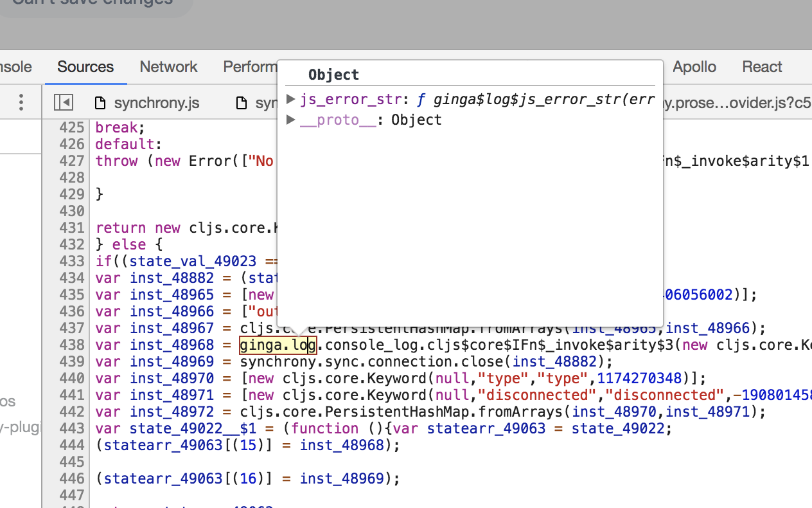The height and width of the screenshot is (508, 812).
Task: Switch to the Network panel
Action: [168, 67]
